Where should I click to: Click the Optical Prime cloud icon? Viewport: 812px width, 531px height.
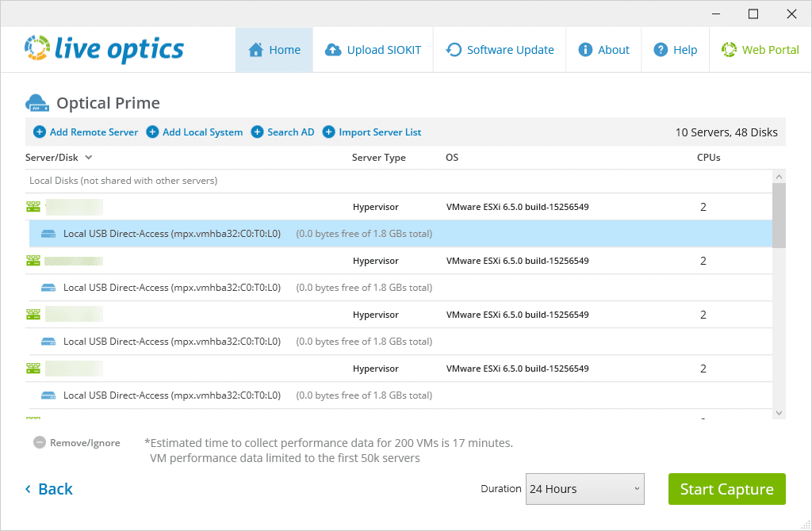37,103
